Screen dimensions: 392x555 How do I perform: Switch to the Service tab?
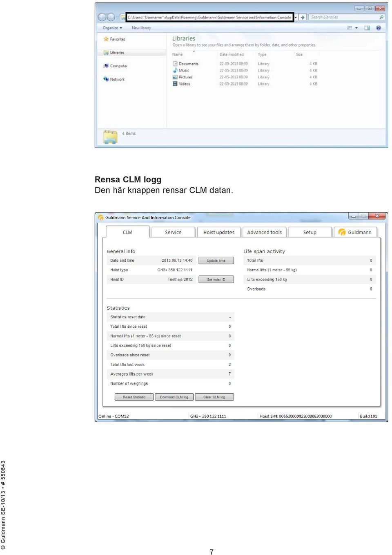[x=173, y=232]
